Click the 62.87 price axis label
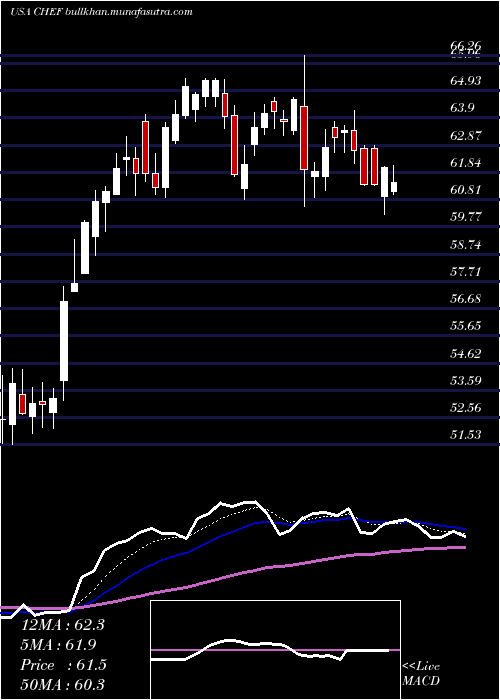This screenshot has height=700, width=500. tap(466, 135)
